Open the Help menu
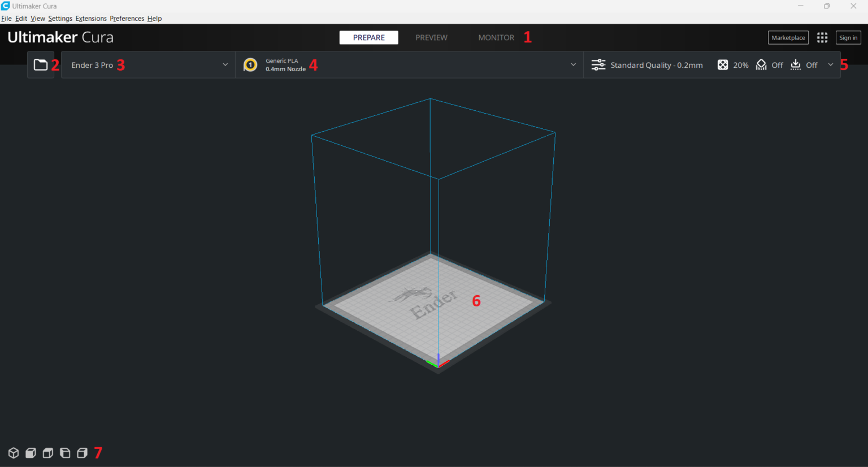868x467 pixels. [x=154, y=19]
